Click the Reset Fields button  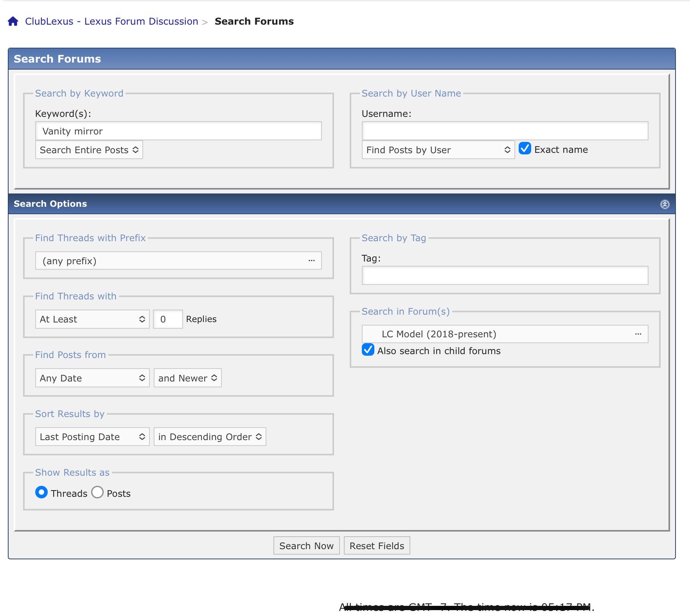[x=377, y=546]
